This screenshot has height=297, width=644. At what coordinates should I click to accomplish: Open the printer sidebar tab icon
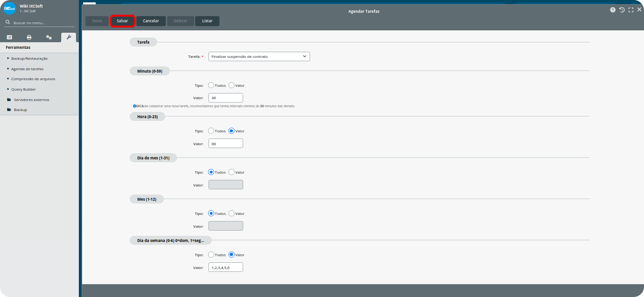[x=29, y=37]
